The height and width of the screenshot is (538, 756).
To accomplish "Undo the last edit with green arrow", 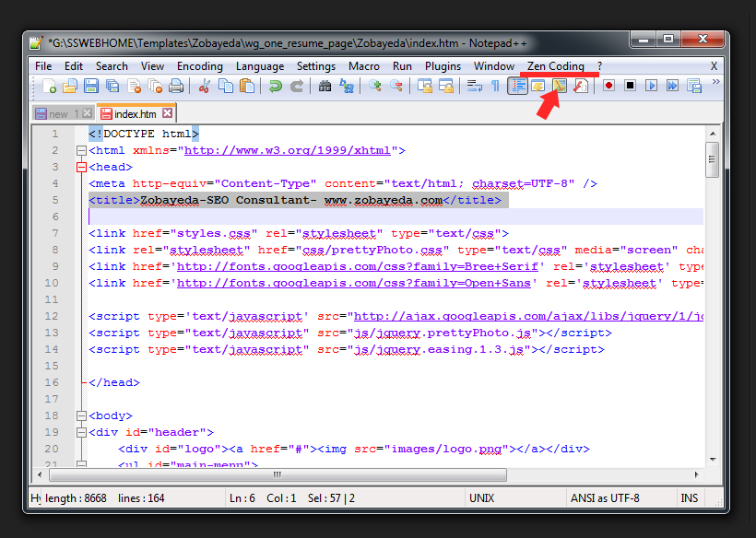I will click(x=276, y=87).
